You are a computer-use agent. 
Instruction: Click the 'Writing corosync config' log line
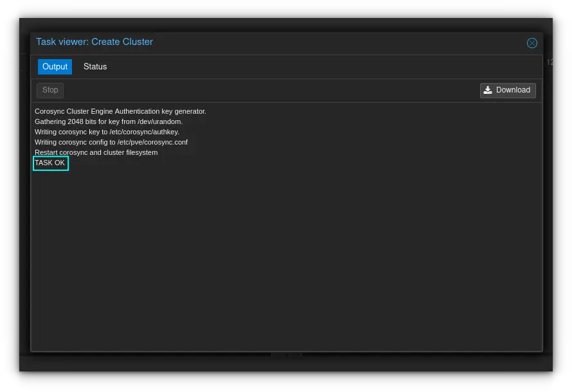pyautogui.click(x=111, y=142)
